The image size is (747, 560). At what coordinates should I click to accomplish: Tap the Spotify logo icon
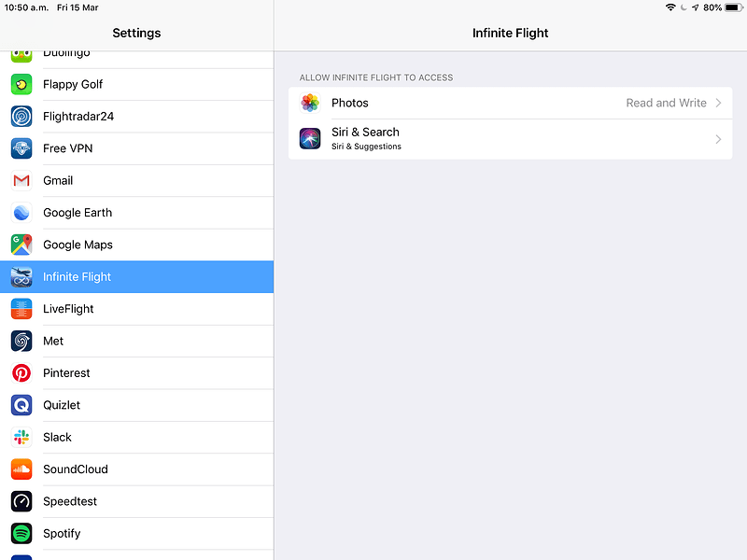(x=21, y=534)
